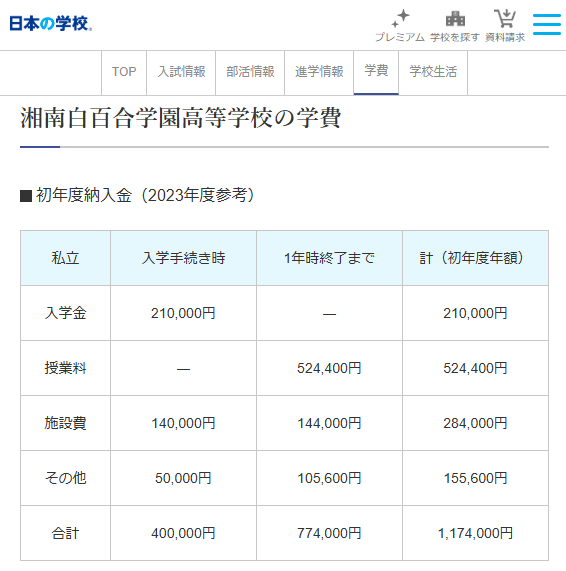The image size is (566, 571).
Task: Click 210,000円 in the 計 column
Action: tap(475, 313)
